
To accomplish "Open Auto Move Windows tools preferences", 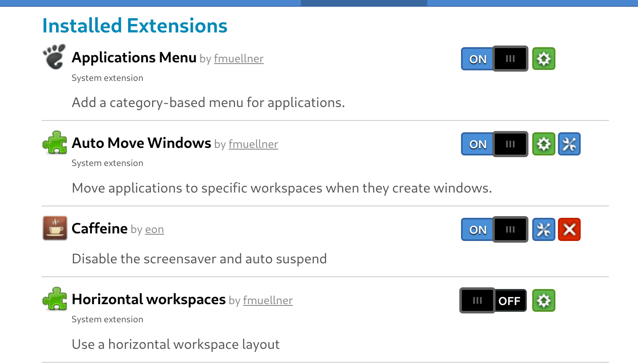I will (569, 144).
